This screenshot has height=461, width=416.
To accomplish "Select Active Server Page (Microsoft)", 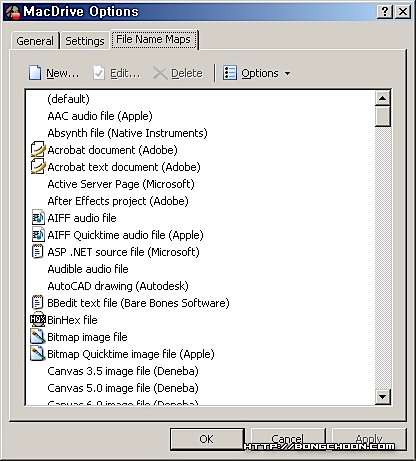I will point(121,184).
